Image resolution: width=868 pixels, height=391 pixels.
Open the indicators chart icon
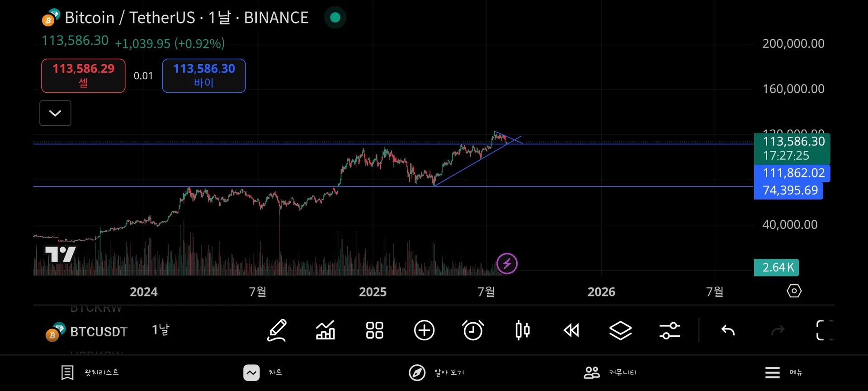(x=325, y=330)
